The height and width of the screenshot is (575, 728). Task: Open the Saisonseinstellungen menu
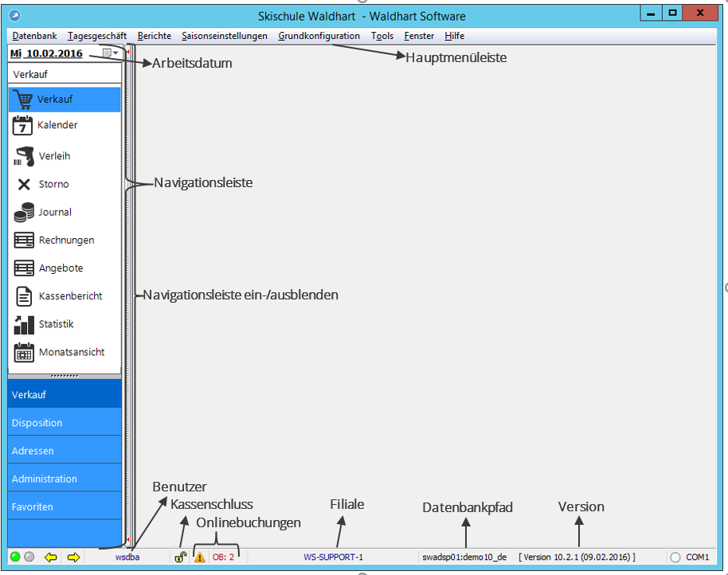pos(225,36)
